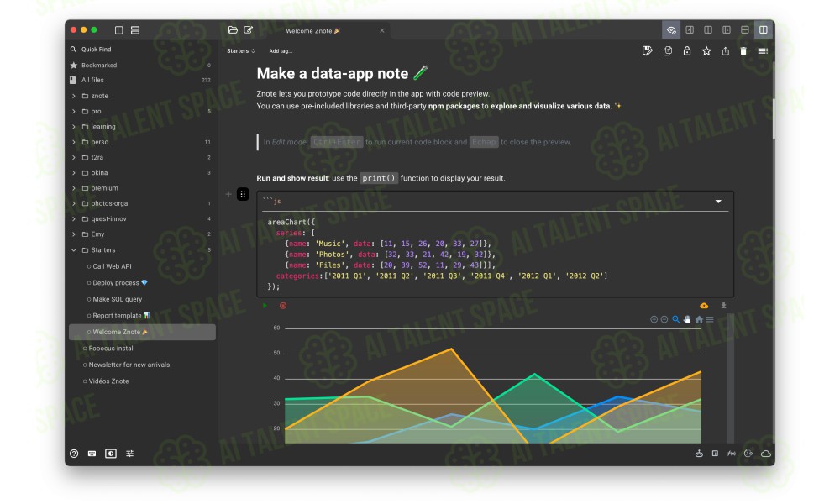This screenshot has width=840, height=504.
Task: Click the square panel status bar icon
Action: tap(715, 454)
